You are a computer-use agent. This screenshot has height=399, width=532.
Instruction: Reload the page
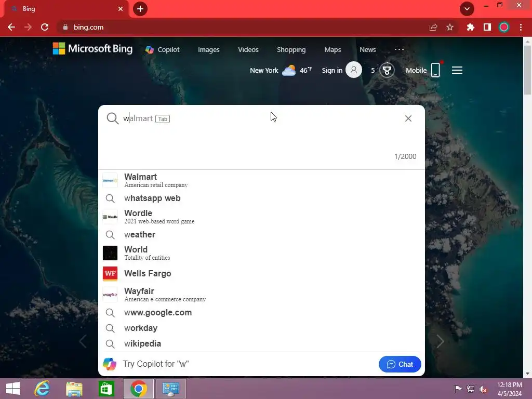click(x=45, y=27)
